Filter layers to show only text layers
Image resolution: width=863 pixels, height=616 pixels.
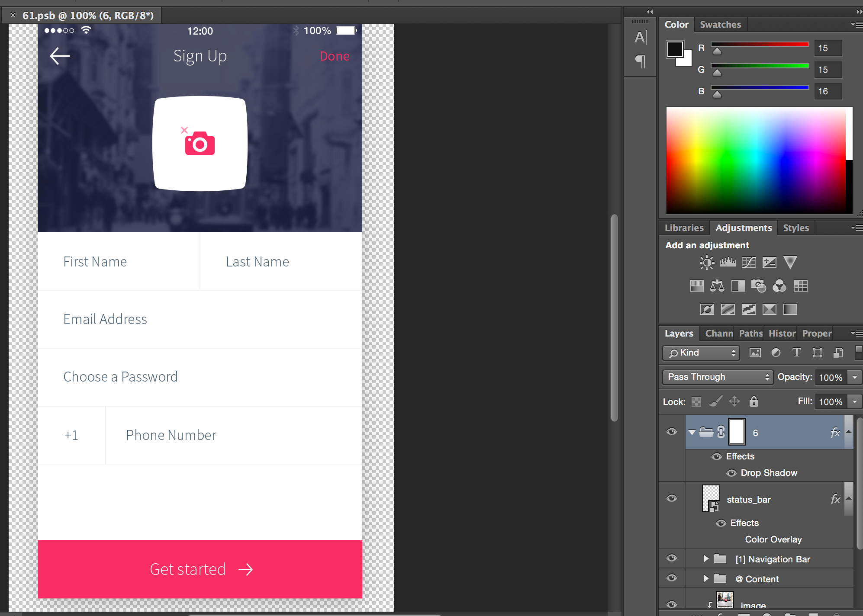(x=796, y=353)
